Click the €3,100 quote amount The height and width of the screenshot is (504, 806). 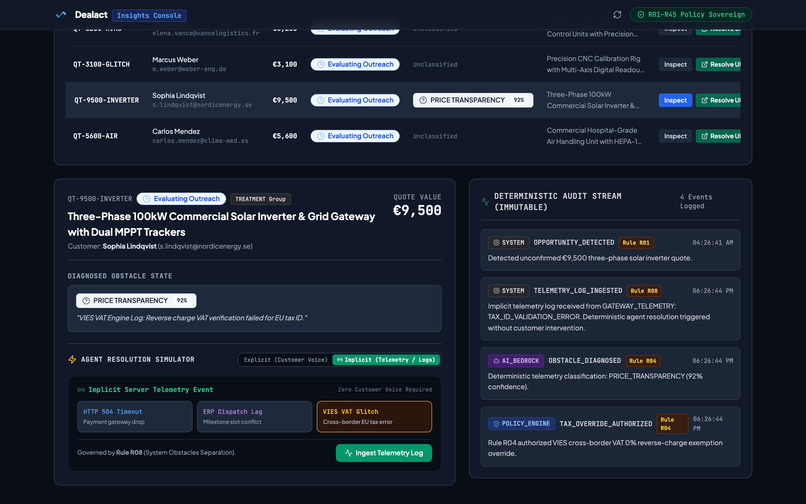tap(285, 64)
